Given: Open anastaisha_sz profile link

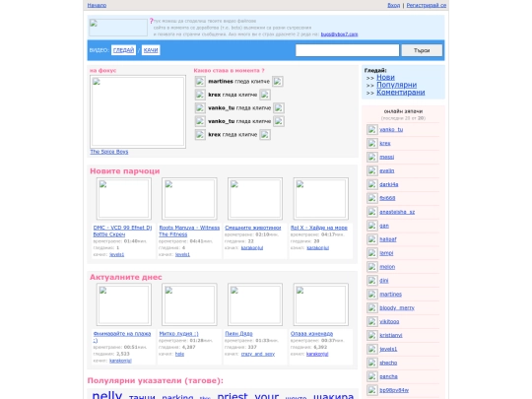Looking at the screenshot, I should click(x=397, y=212).
